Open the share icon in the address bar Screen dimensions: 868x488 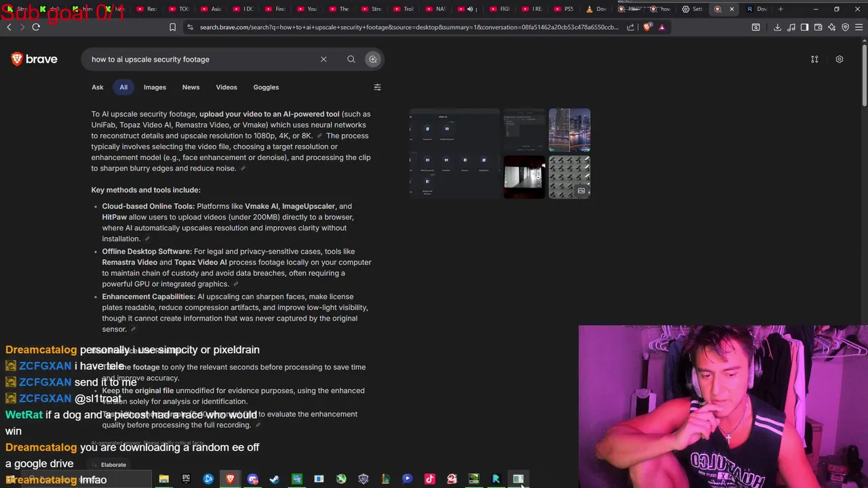pos(631,27)
